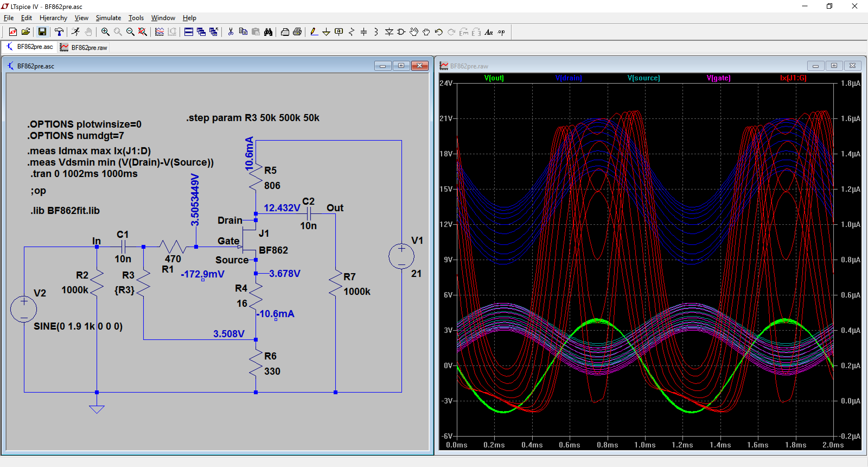
Task: Click the Autorange waveform icon
Action: coord(159,32)
